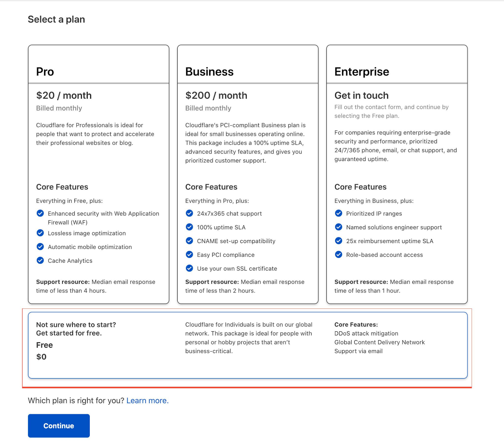The width and height of the screenshot is (504, 447).
Task: Click the "CNAME set-up compatibility" feature text
Action: 236,241
